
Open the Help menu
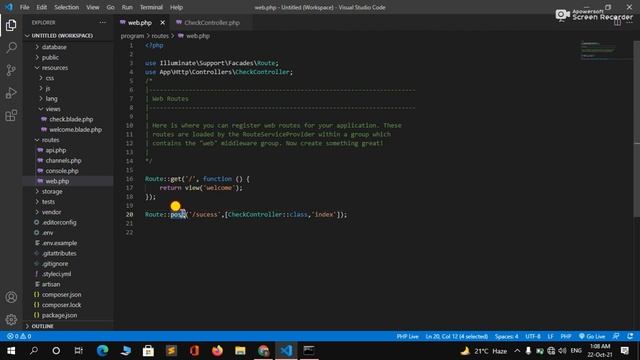[176, 7]
